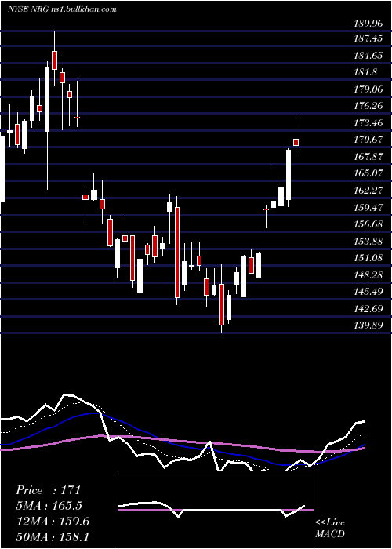Click the latest red candlestick near 170.67

click(296, 142)
